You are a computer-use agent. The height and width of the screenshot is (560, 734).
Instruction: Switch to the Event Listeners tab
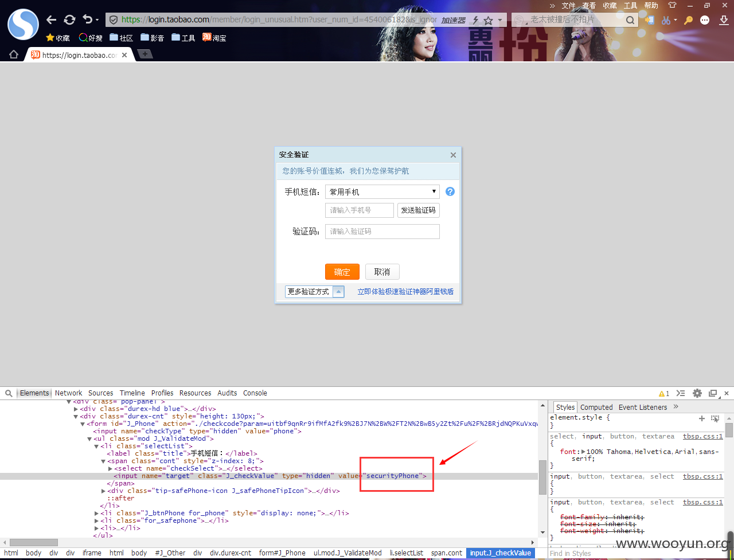(x=643, y=408)
